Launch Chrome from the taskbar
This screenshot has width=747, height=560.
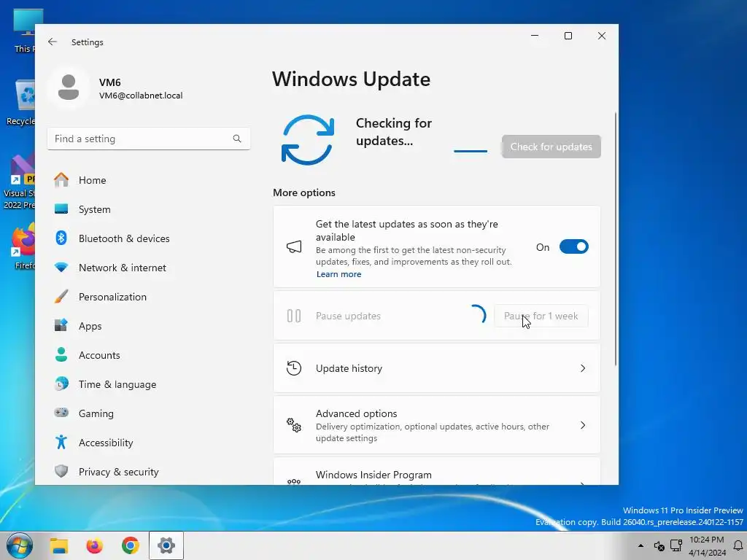tap(130, 545)
